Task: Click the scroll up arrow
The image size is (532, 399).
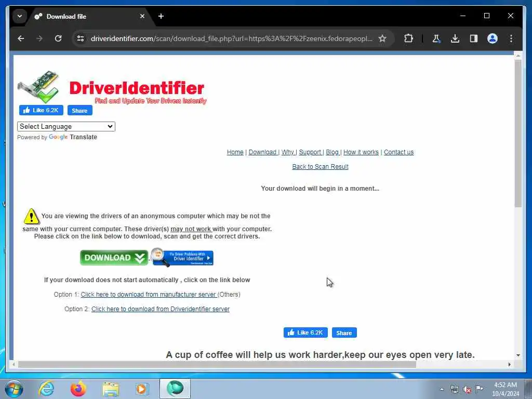Action: [x=518, y=55]
